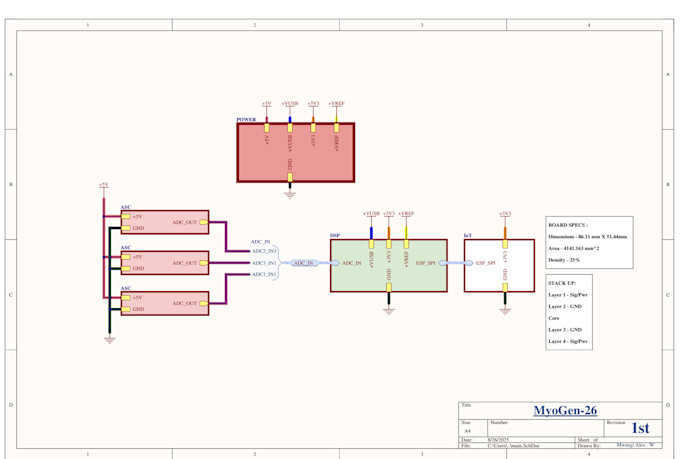Click the ground symbol below the ASC blocks
The image size is (680, 459).
(110, 340)
